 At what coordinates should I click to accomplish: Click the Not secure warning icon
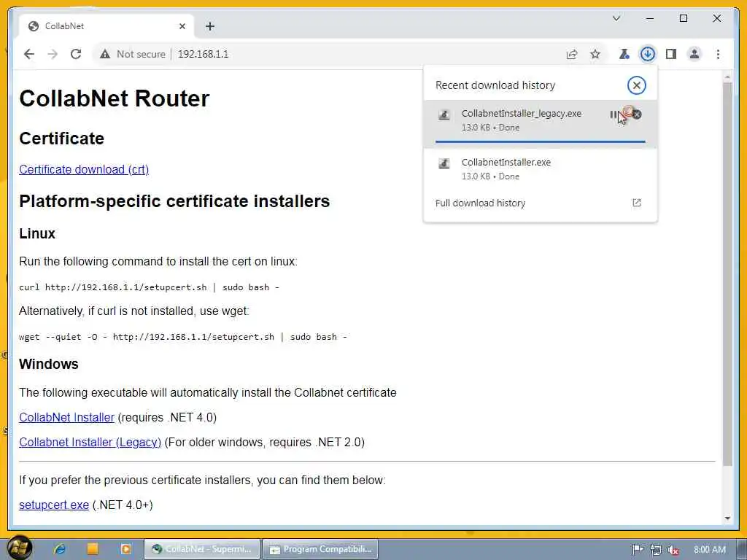[x=105, y=54]
